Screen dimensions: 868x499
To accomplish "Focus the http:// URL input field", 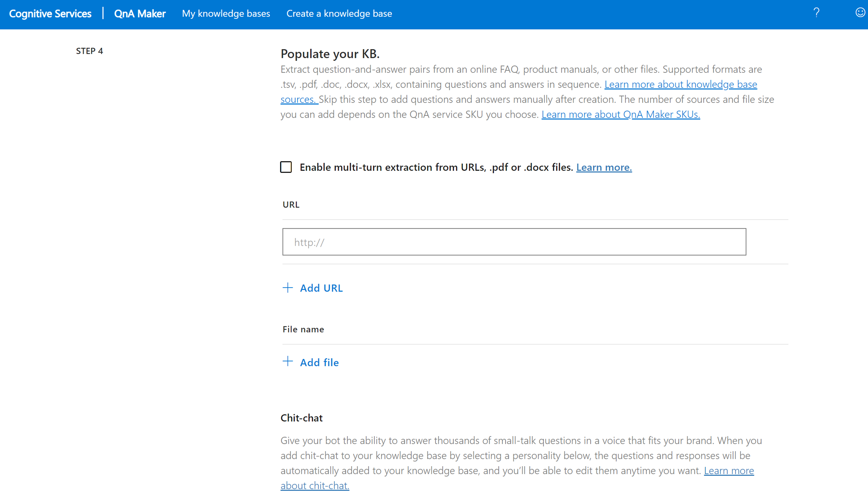I will click(x=514, y=242).
